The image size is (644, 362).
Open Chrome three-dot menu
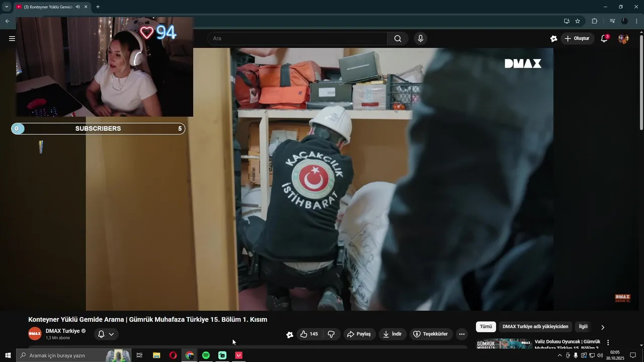tap(636, 21)
